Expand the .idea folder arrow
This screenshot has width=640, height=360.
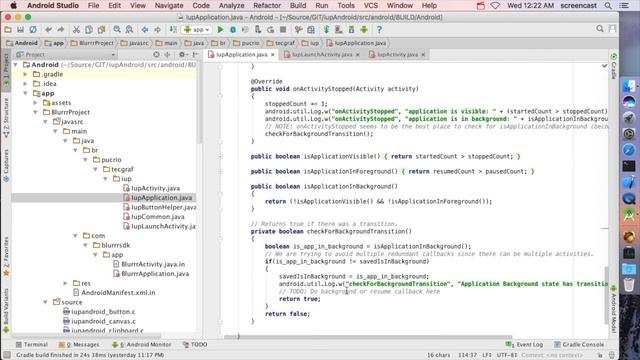pos(25,84)
